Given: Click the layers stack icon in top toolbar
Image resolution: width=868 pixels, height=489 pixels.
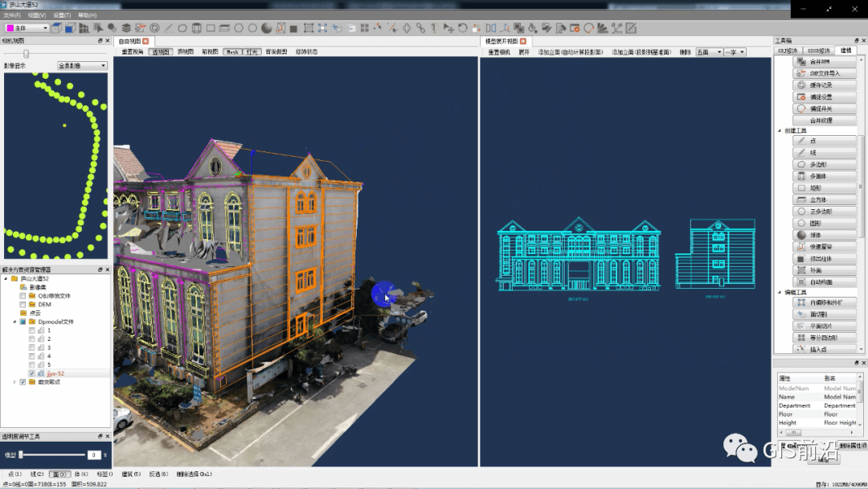Looking at the screenshot, I should tap(126, 27).
